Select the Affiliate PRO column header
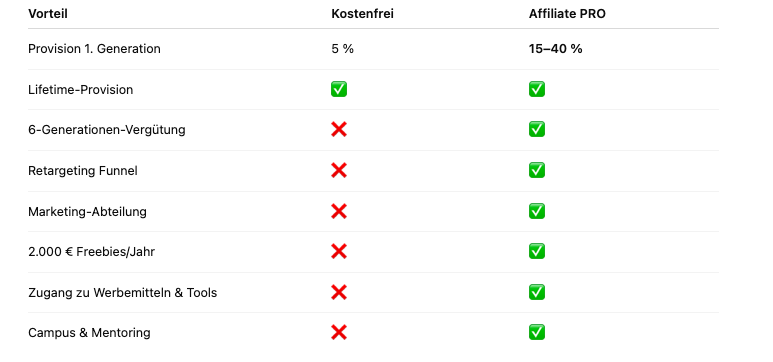Viewport: 773px width, 362px height. pos(567,14)
